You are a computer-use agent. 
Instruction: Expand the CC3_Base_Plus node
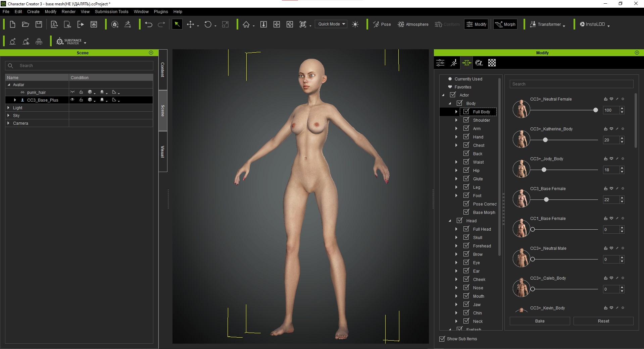click(x=15, y=100)
